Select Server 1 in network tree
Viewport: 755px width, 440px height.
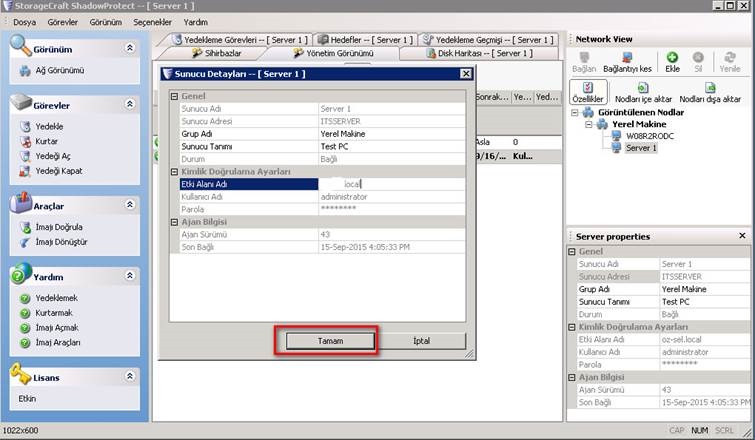(x=641, y=148)
